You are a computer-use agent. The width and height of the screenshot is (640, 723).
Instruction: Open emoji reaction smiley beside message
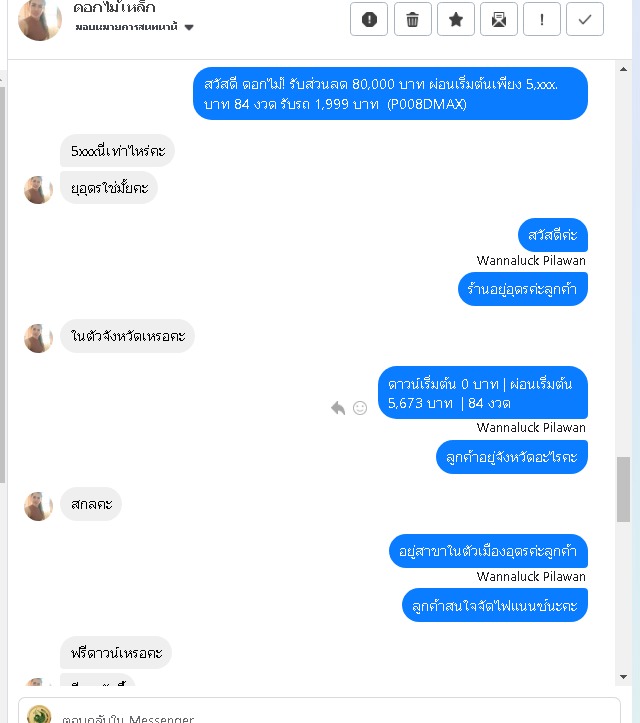(360, 408)
